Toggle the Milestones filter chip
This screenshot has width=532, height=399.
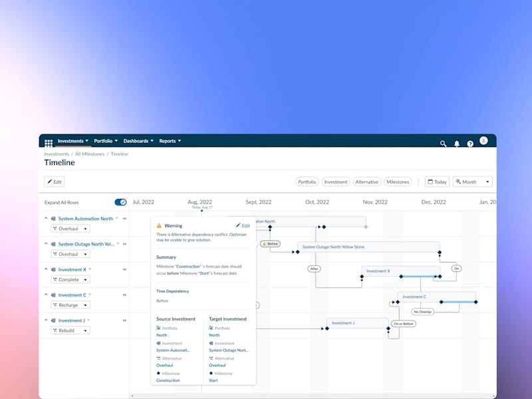[398, 182]
